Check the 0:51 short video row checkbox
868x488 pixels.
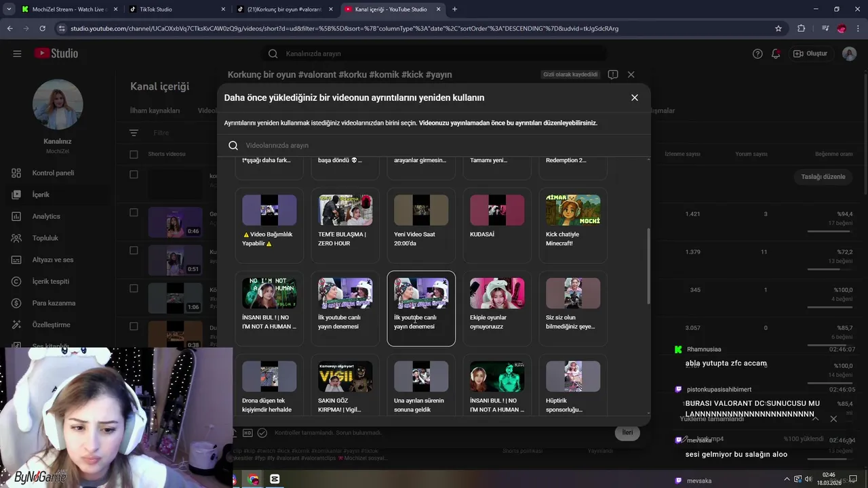coord(134,250)
